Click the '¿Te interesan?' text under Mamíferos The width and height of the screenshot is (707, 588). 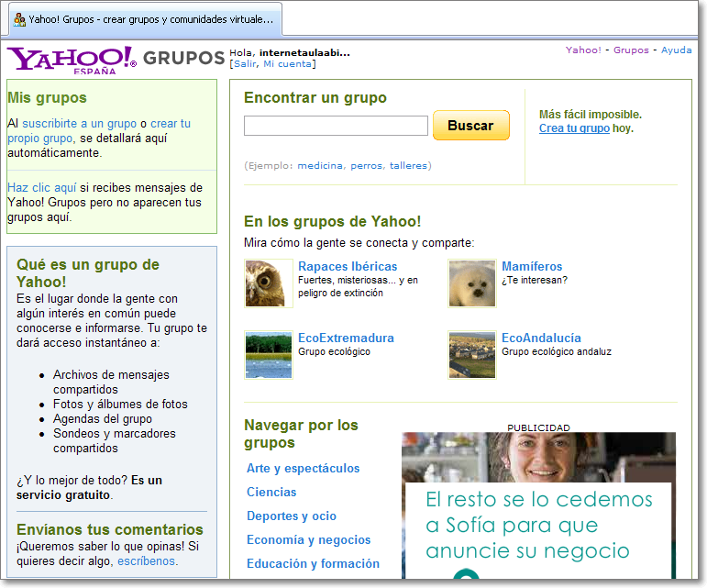point(535,280)
